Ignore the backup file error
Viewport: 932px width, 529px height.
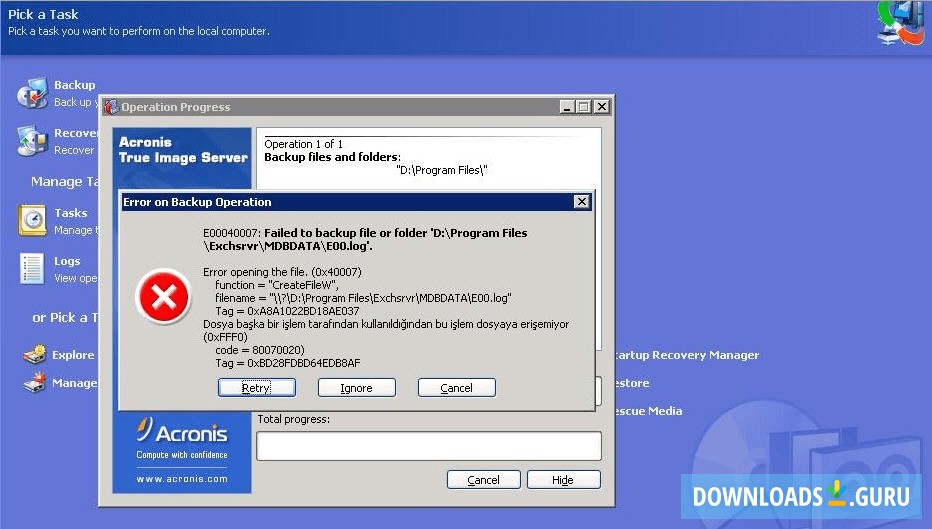coord(357,388)
